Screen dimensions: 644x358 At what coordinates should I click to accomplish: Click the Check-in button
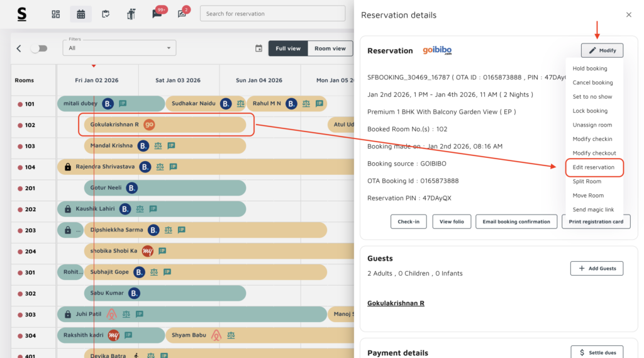[408, 221]
